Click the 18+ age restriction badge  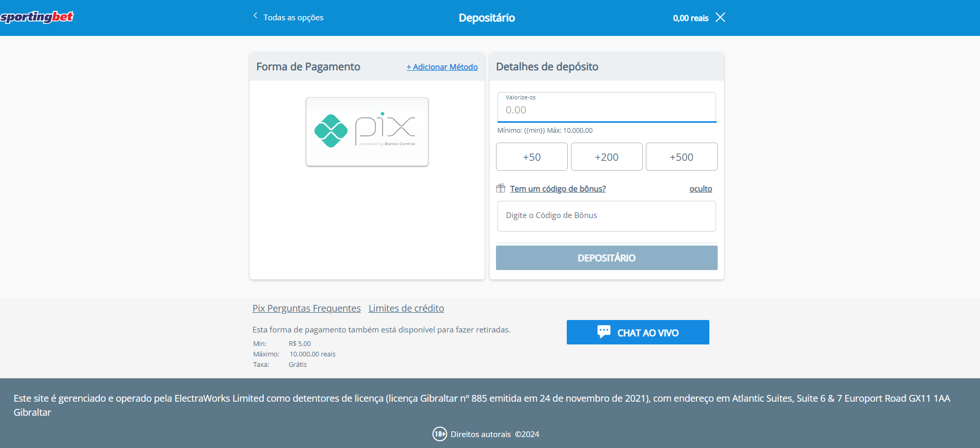tap(440, 434)
